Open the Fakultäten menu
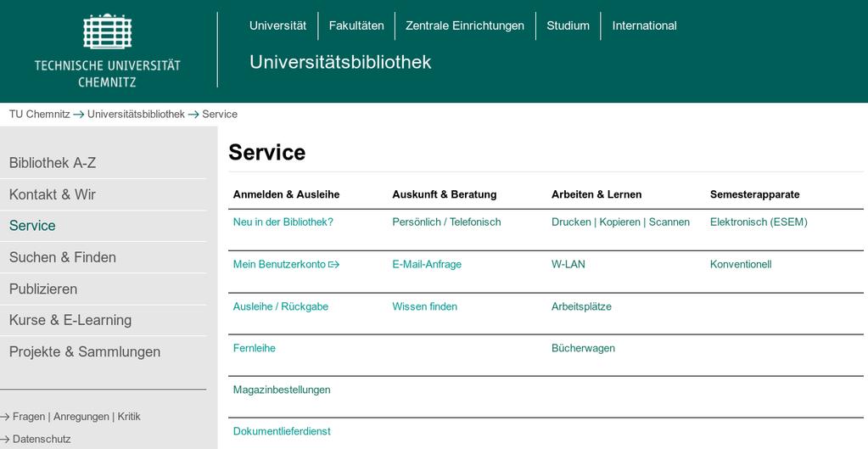 (x=356, y=25)
